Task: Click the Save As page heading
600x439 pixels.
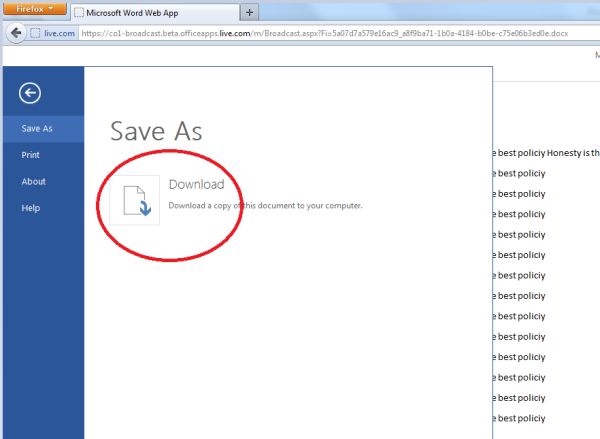Action: point(156,131)
